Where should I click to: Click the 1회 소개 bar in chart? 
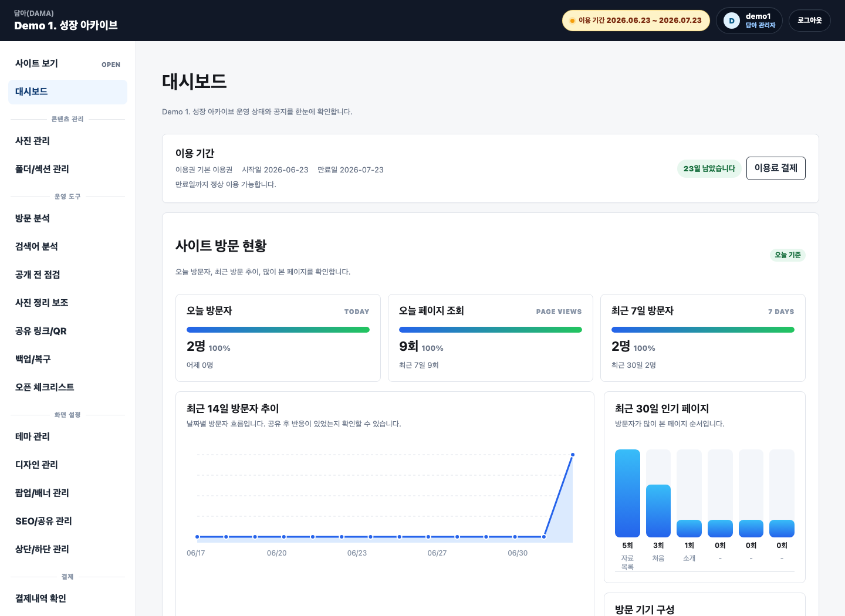689,529
